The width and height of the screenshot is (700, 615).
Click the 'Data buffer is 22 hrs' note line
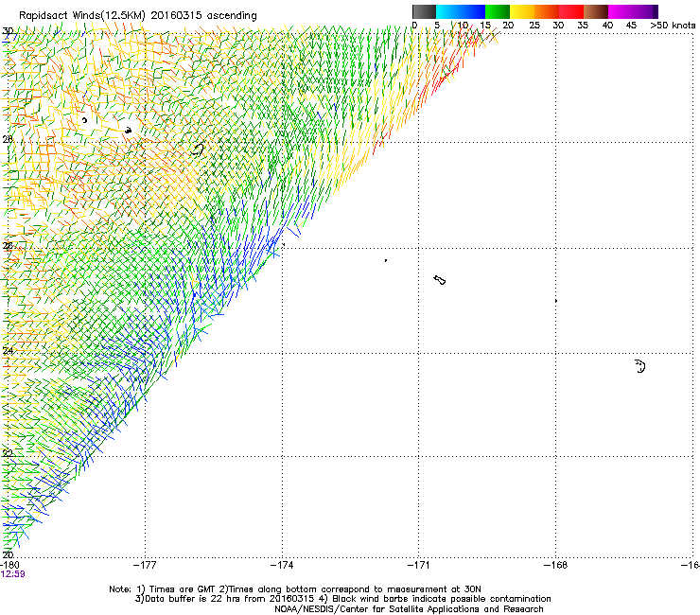(x=342, y=599)
